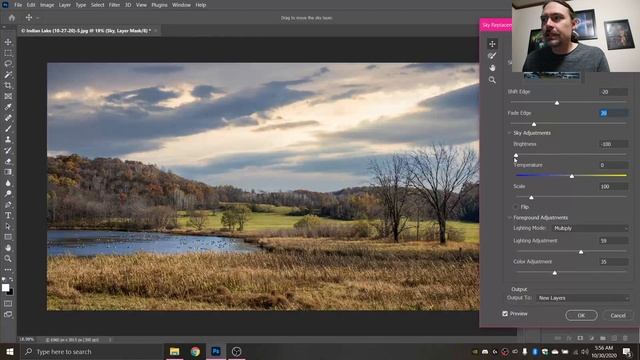
Task: Open the Move tool preset picker arrow
Action: coord(38,18)
